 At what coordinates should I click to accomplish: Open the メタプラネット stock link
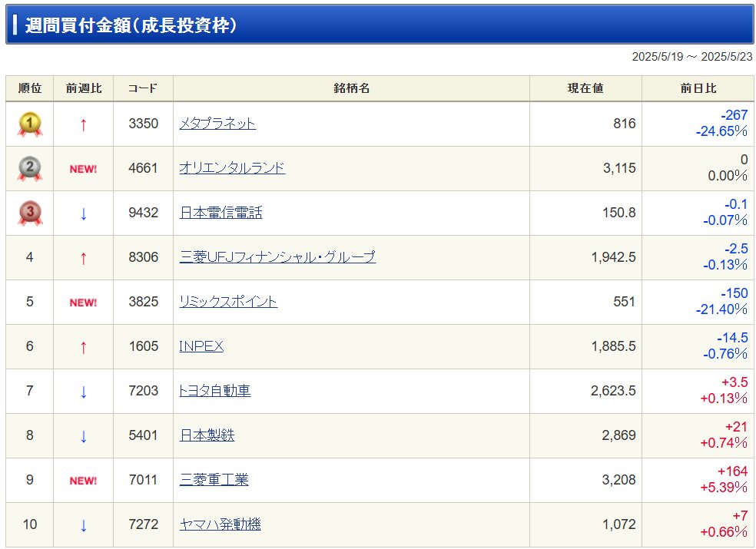(217, 124)
